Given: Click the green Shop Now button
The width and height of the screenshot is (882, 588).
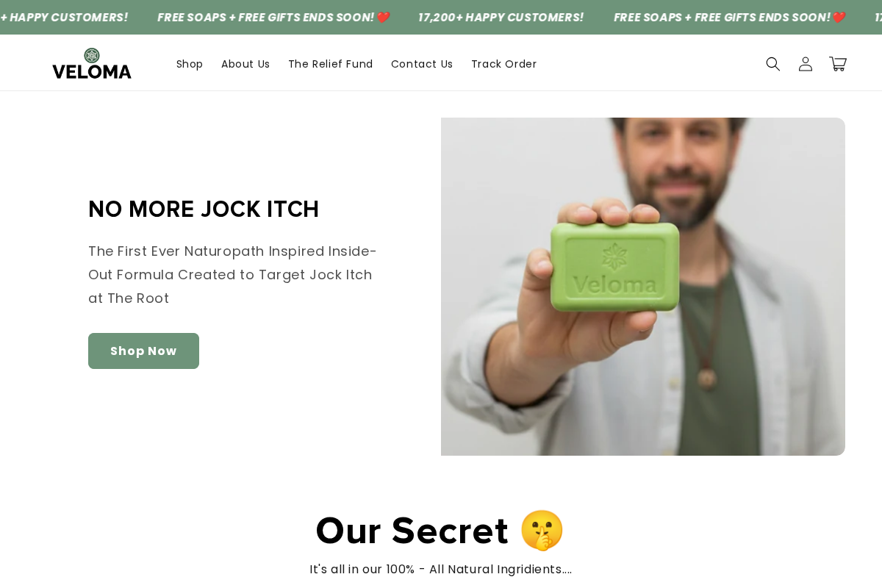Looking at the screenshot, I should tap(143, 351).
